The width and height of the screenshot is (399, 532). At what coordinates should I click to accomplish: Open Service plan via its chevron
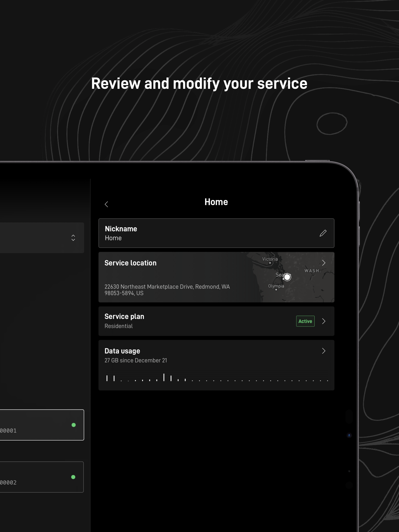click(324, 321)
